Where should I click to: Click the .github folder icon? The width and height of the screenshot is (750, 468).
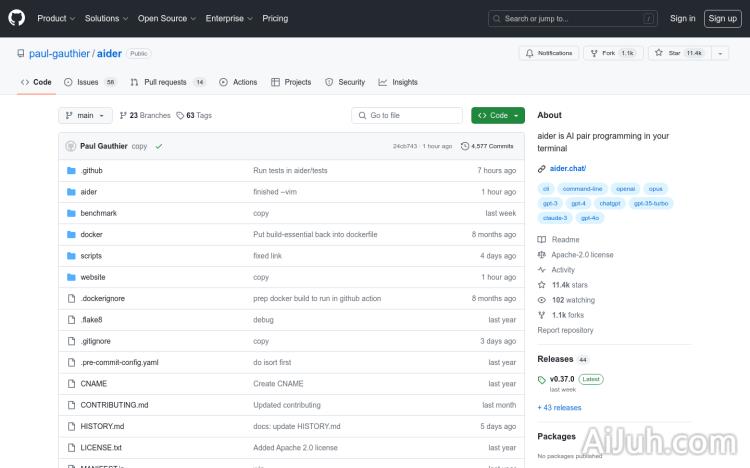(x=71, y=171)
